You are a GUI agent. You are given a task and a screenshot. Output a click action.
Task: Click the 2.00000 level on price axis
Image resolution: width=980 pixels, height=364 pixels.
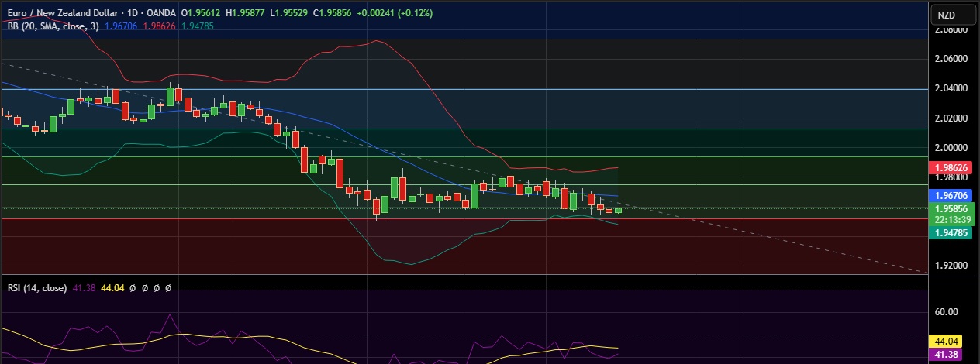[x=951, y=147]
